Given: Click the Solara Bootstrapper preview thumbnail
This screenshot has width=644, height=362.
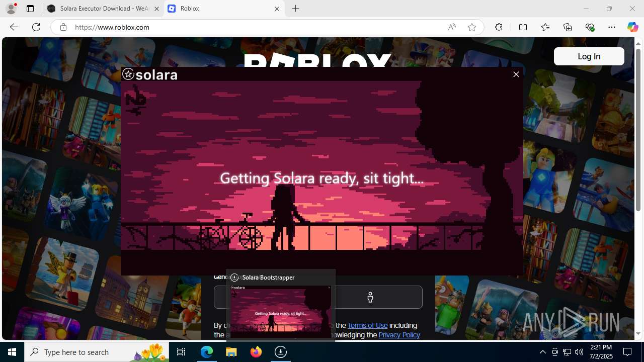Looking at the screenshot, I should click(x=281, y=312).
